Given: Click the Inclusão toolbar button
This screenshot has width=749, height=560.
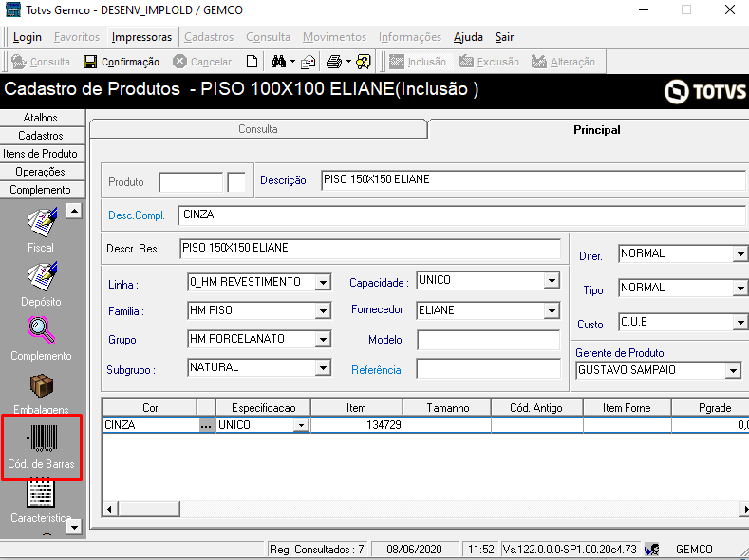Looking at the screenshot, I should tap(418, 62).
